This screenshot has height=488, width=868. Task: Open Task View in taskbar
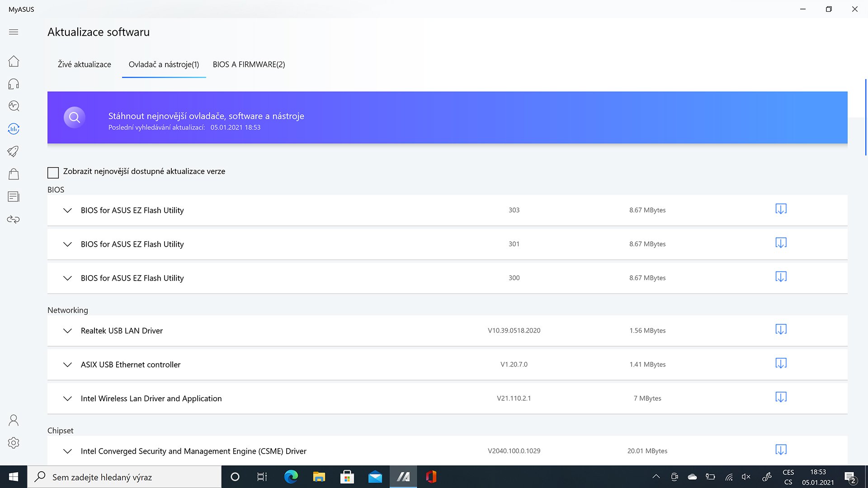click(262, 477)
